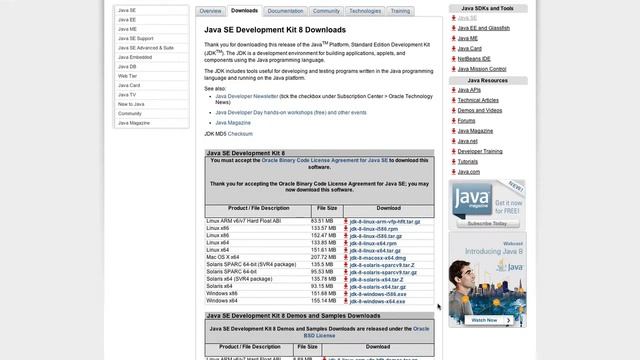Click red arrow icon next to Demos and Videos

453,110
